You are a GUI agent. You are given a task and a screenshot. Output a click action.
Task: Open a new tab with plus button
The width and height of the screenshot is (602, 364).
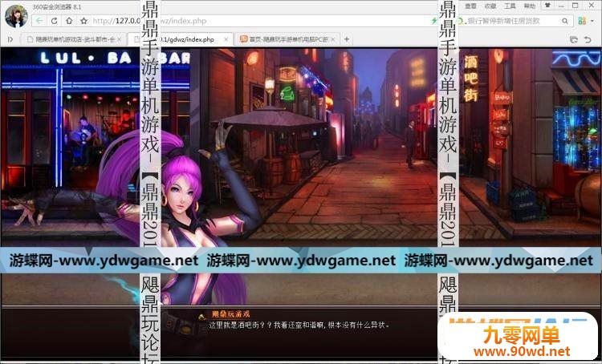point(347,39)
